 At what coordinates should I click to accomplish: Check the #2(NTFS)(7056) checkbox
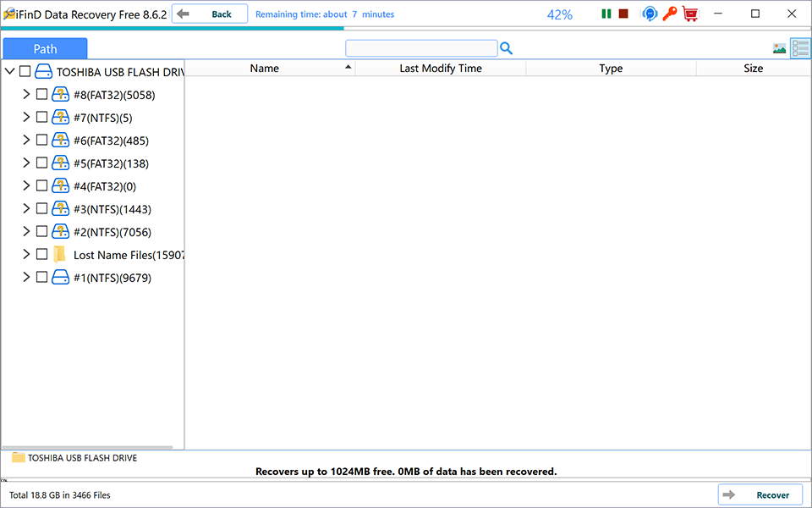[x=42, y=231]
